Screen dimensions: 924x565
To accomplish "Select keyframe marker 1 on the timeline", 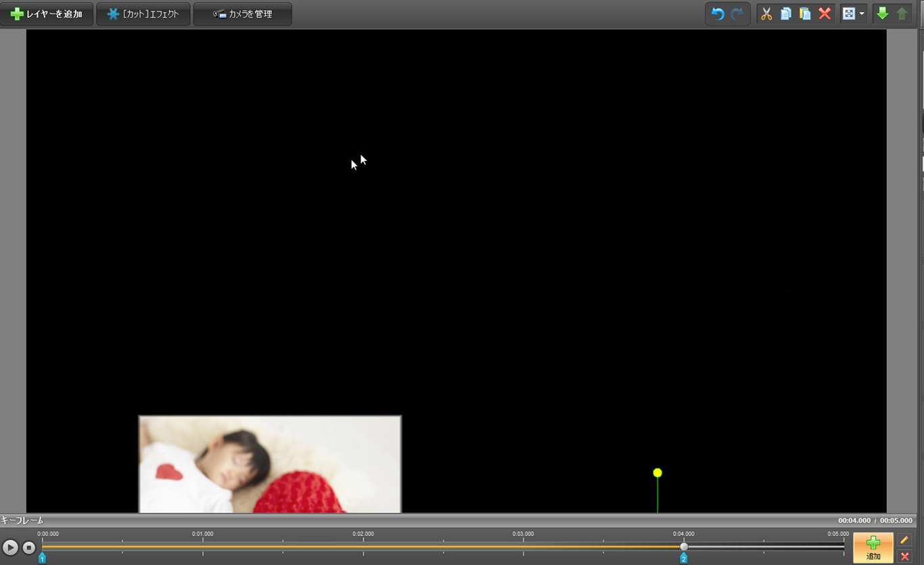I will point(42,558).
